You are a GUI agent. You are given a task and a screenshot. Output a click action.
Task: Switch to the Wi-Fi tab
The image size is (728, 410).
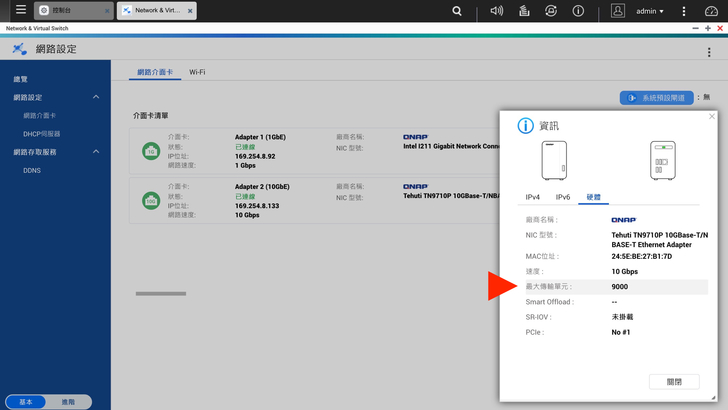click(x=198, y=72)
